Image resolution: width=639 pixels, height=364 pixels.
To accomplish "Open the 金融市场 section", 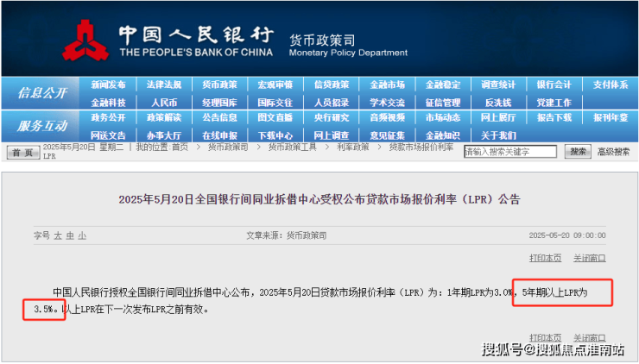I will [x=387, y=85].
